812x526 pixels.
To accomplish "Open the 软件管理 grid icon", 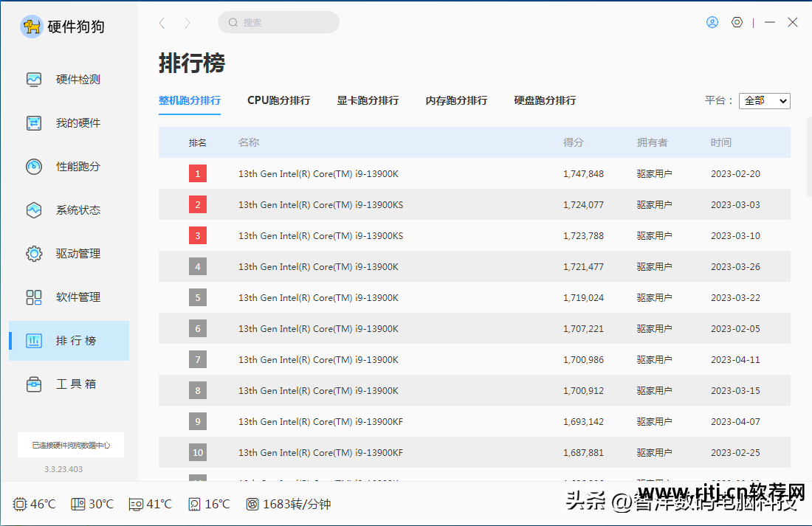I will [x=34, y=297].
